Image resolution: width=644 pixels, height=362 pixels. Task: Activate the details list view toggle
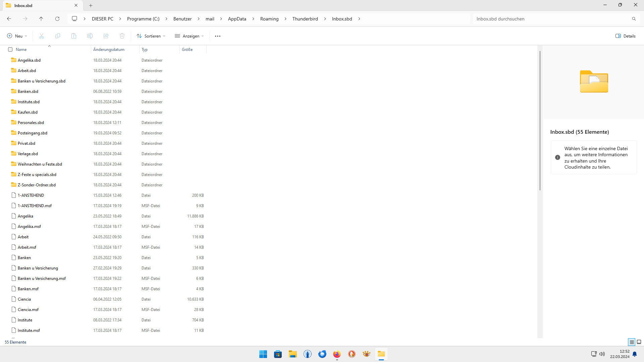632,342
